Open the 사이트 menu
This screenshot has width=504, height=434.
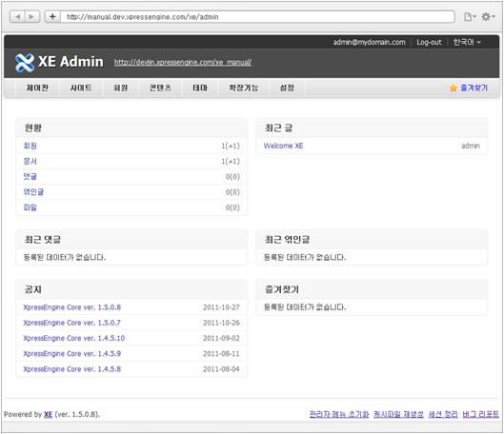click(x=81, y=88)
